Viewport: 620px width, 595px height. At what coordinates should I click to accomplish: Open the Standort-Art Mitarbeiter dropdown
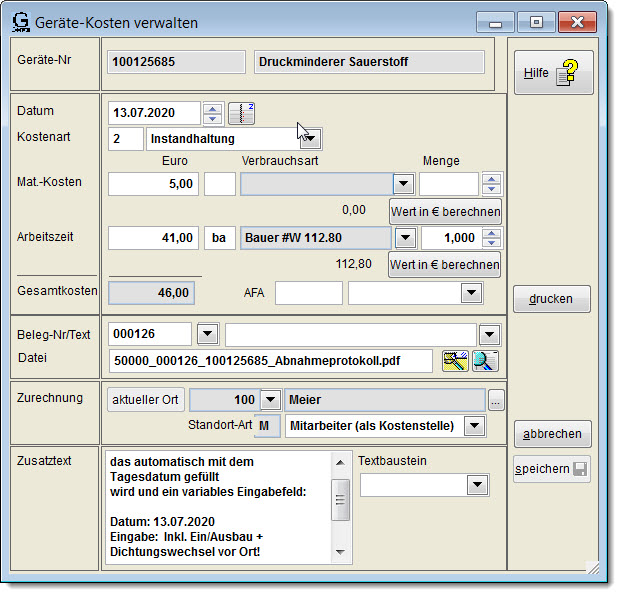tap(473, 427)
